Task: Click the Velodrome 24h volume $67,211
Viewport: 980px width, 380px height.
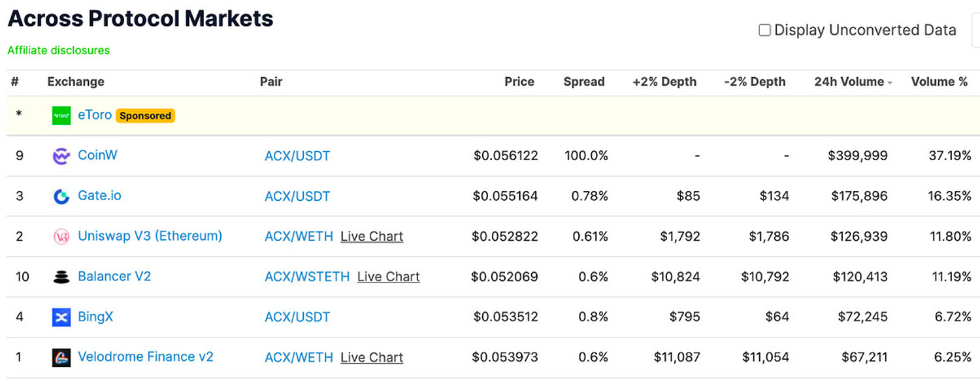Action: [x=864, y=357]
